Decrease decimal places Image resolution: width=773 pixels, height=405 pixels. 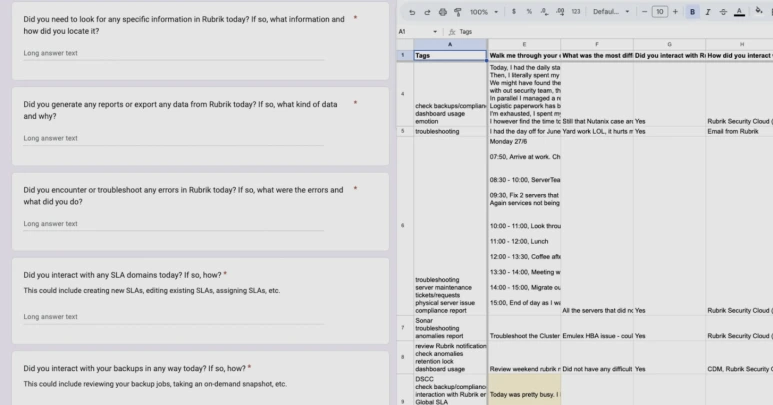544,12
